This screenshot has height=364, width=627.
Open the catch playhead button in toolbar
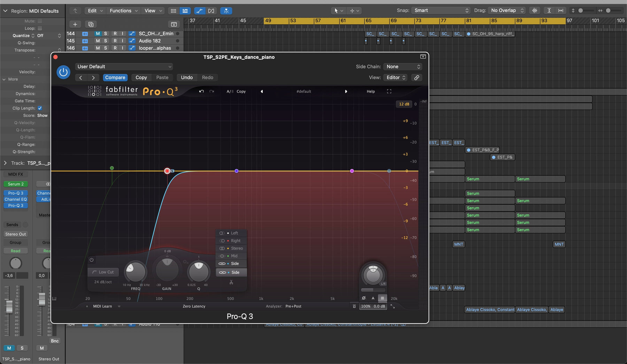[x=226, y=11]
